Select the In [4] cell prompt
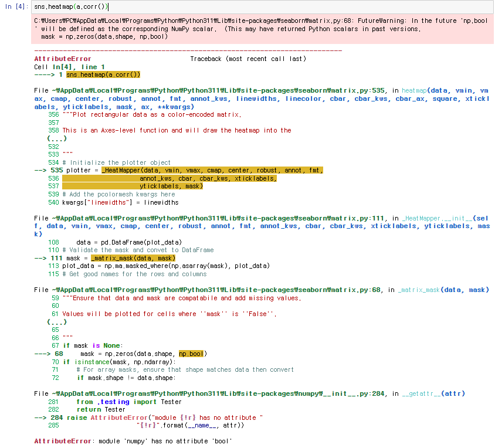This screenshot has width=495, height=448. [x=15, y=6]
